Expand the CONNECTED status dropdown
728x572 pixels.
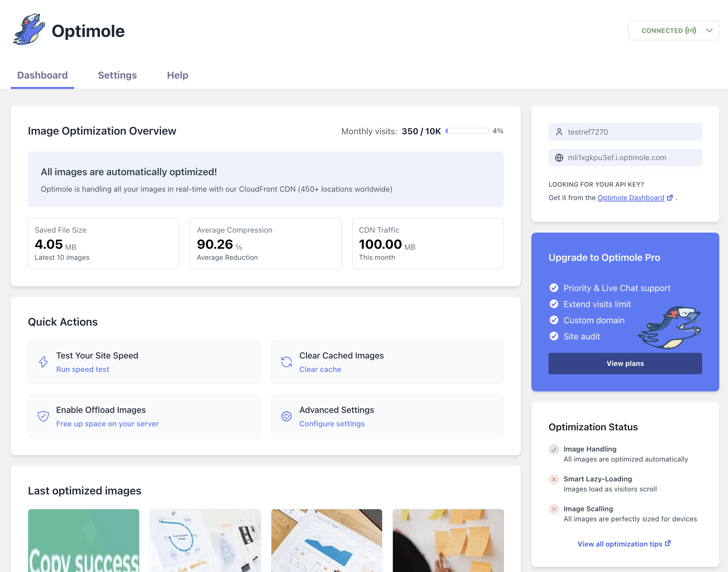click(668, 31)
